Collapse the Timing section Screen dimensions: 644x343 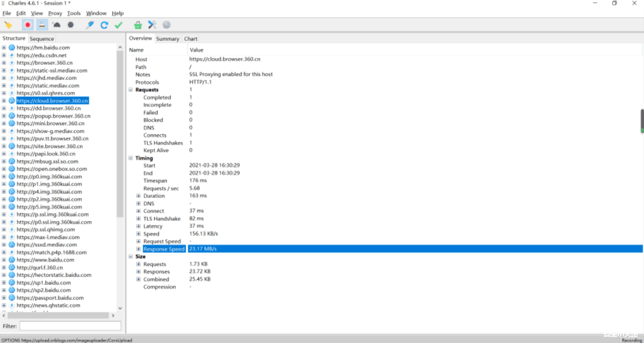[x=130, y=158]
